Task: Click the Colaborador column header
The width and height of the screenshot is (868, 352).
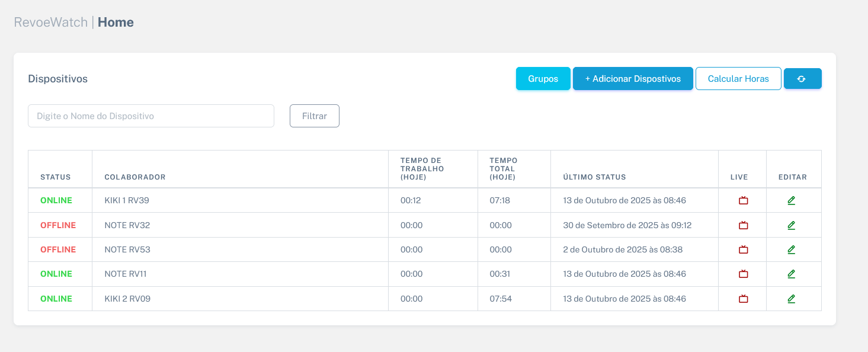Action: (x=135, y=177)
